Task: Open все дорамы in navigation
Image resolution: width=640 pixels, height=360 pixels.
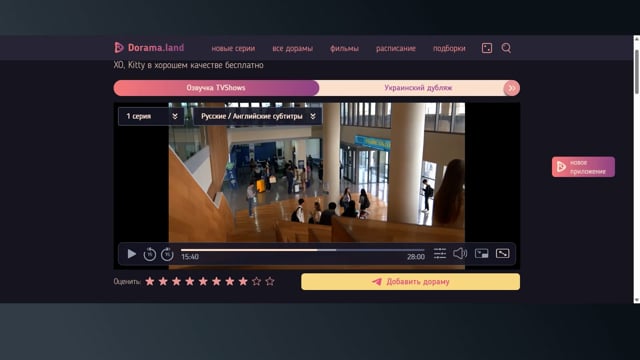Action: point(292,49)
